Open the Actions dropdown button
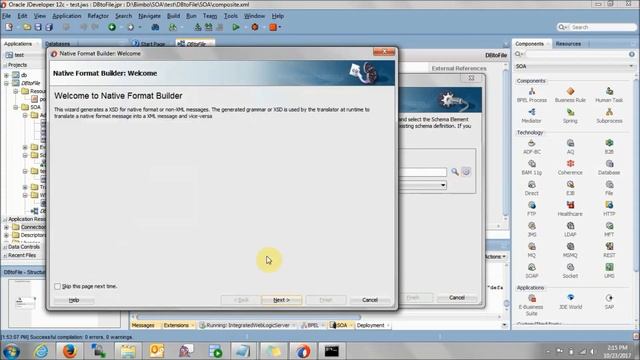Screen dimensions: 640x360 (496, 257)
